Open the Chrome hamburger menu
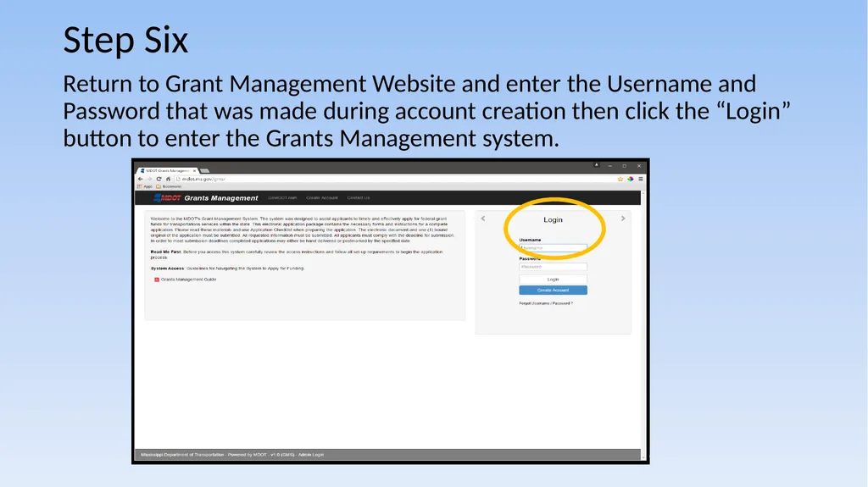 coord(641,179)
